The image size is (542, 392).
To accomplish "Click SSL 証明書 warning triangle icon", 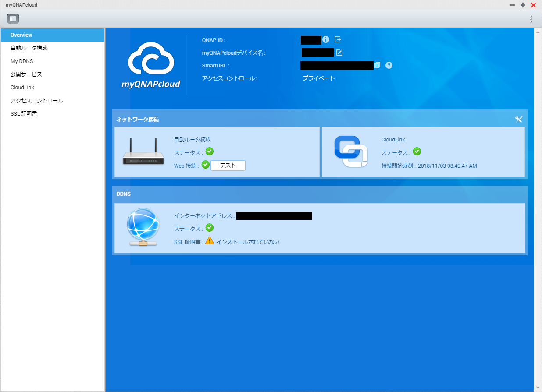I will 210,240.
